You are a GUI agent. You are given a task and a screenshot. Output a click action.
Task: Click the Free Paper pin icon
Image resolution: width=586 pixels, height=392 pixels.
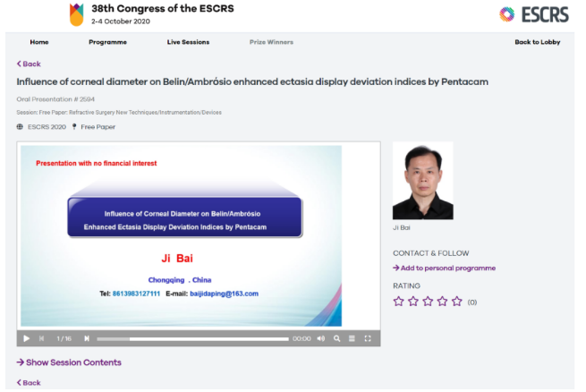click(74, 127)
